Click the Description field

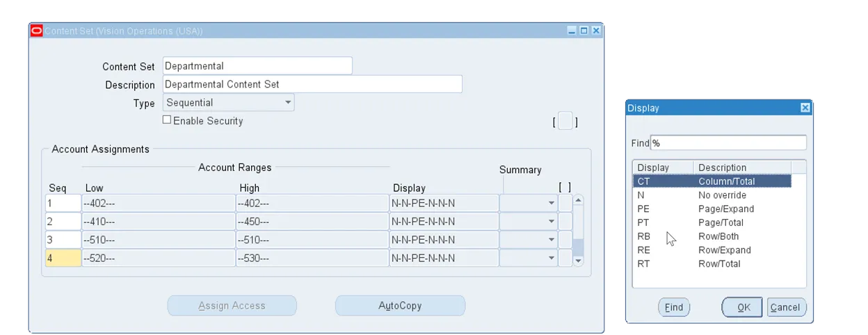coord(312,84)
